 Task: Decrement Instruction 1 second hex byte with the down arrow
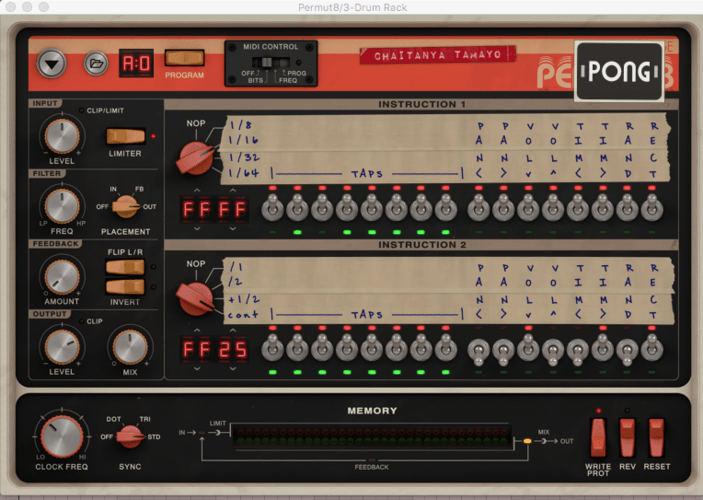tap(233, 228)
